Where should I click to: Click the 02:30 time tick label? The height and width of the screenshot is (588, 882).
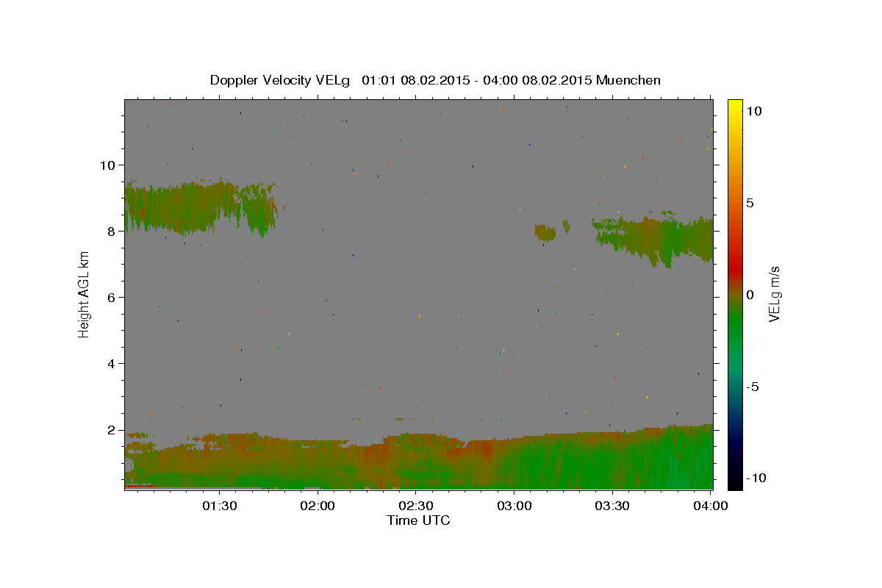pos(416,506)
